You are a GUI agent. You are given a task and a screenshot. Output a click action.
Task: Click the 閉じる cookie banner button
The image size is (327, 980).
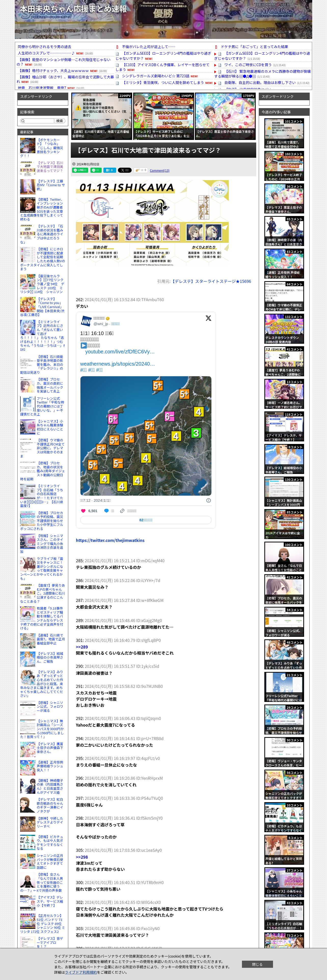[257, 964]
